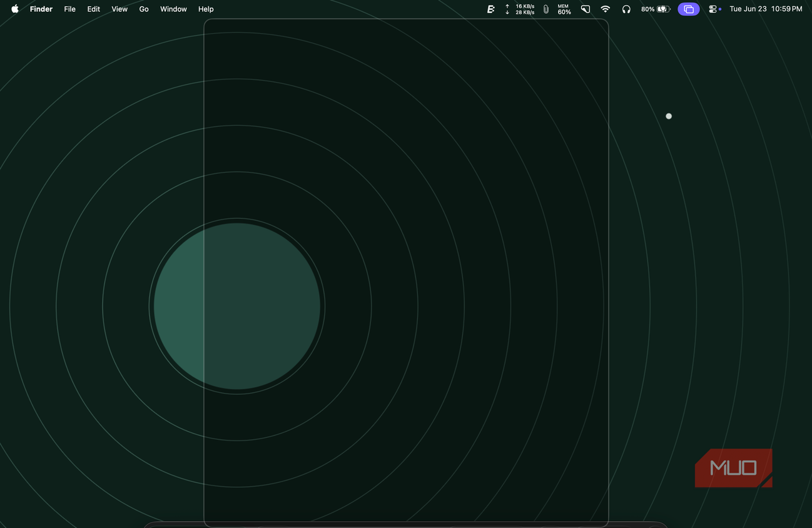
Task: Click the date and time clock
Action: [766, 9]
